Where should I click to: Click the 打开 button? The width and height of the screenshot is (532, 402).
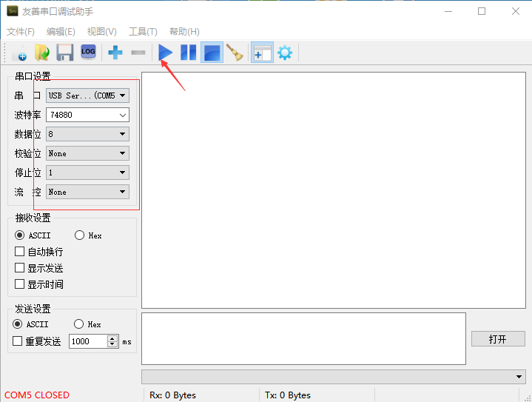tap(498, 339)
